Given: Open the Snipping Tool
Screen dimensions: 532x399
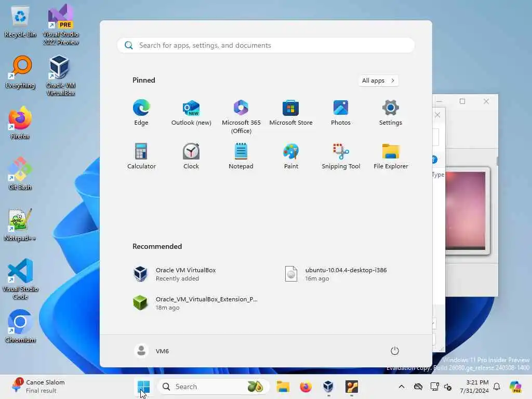Looking at the screenshot, I should (x=341, y=156).
